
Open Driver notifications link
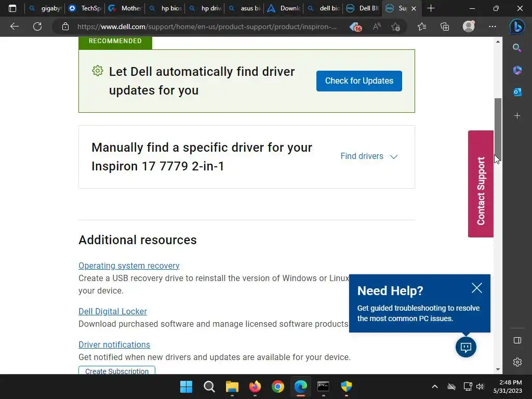114,345
